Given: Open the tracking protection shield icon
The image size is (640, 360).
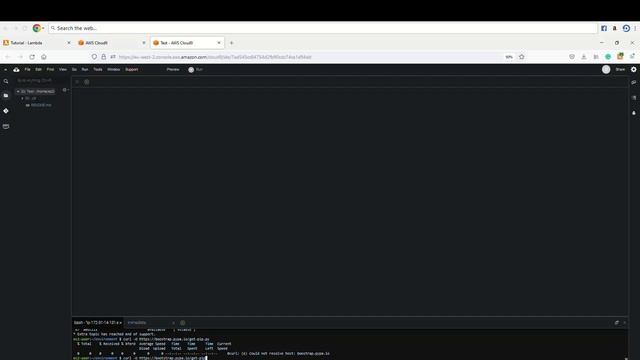Looking at the screenshot, I should pyautogui.click(x=94, y=57).
